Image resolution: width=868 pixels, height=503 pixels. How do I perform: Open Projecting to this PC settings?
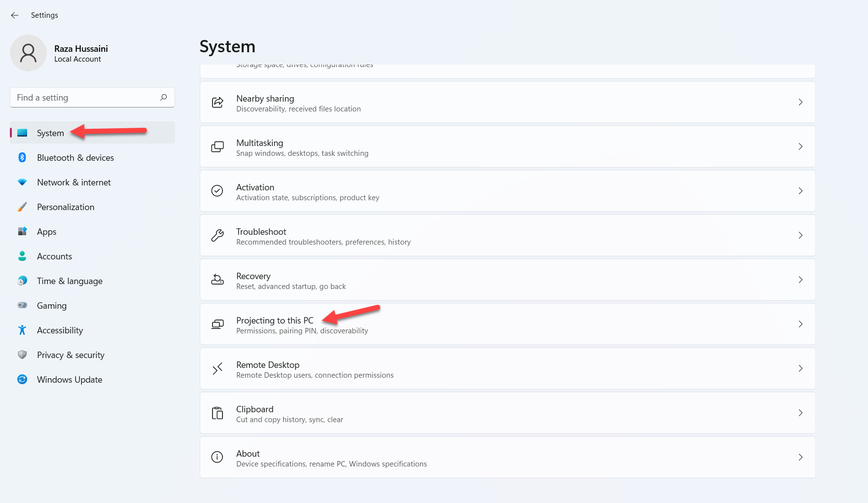275,321
